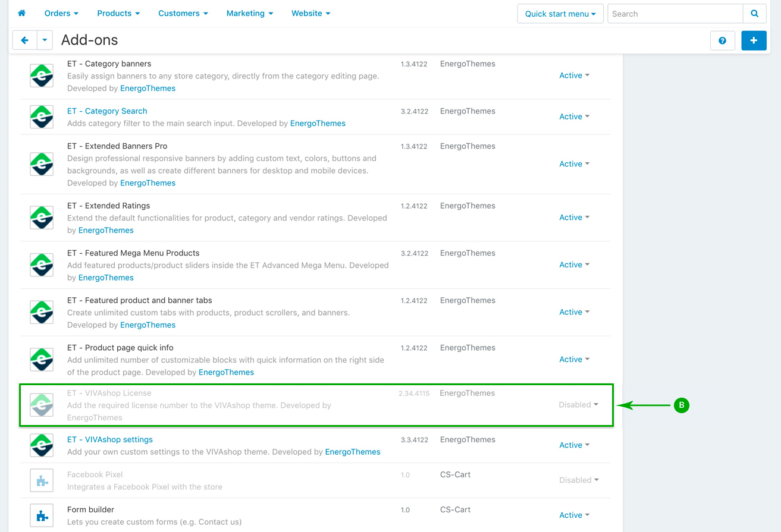Click the ET - Category Search logo icon
Screen dimensions: 781x532
click(x=42, y=117)
